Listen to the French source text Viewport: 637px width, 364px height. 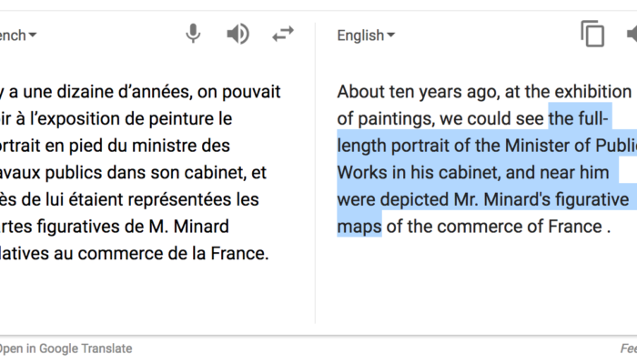(238, 34)
